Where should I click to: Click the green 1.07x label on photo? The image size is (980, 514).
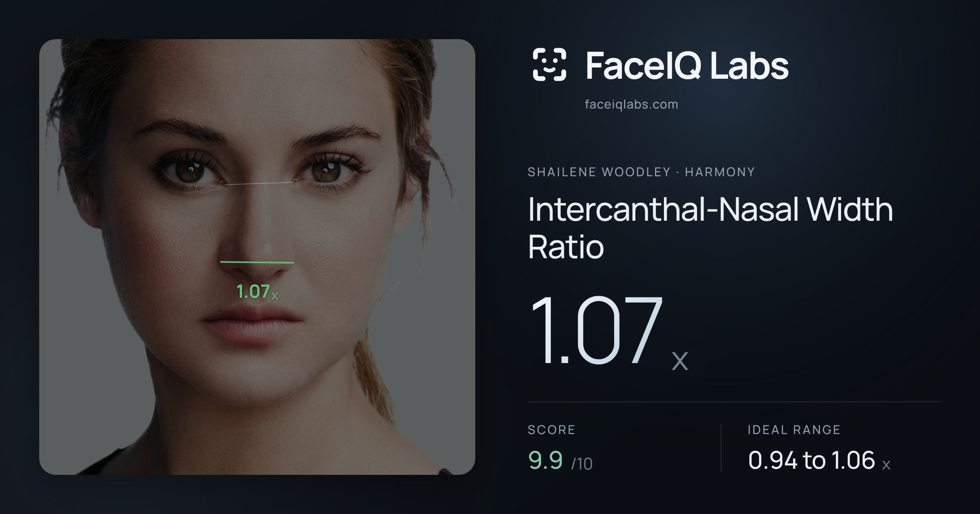tap(257, 292)
